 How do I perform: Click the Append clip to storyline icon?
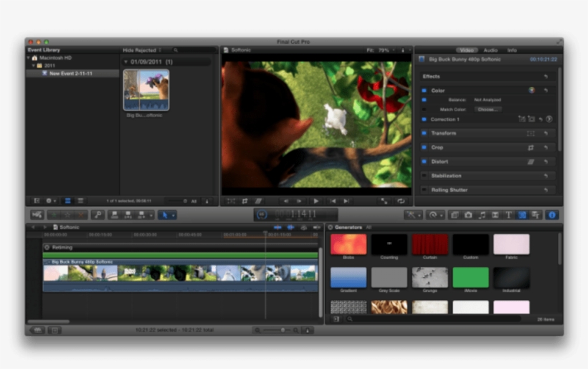point(141,215)
